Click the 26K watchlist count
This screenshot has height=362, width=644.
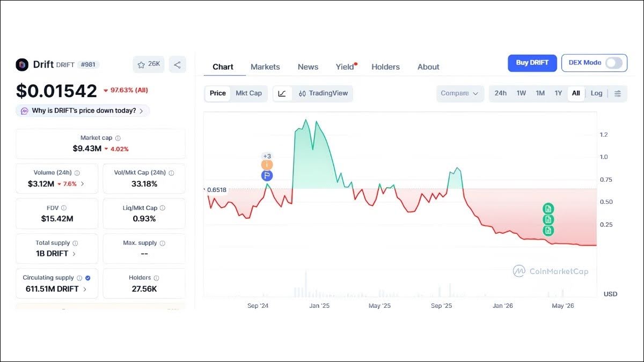pos(154,64)
